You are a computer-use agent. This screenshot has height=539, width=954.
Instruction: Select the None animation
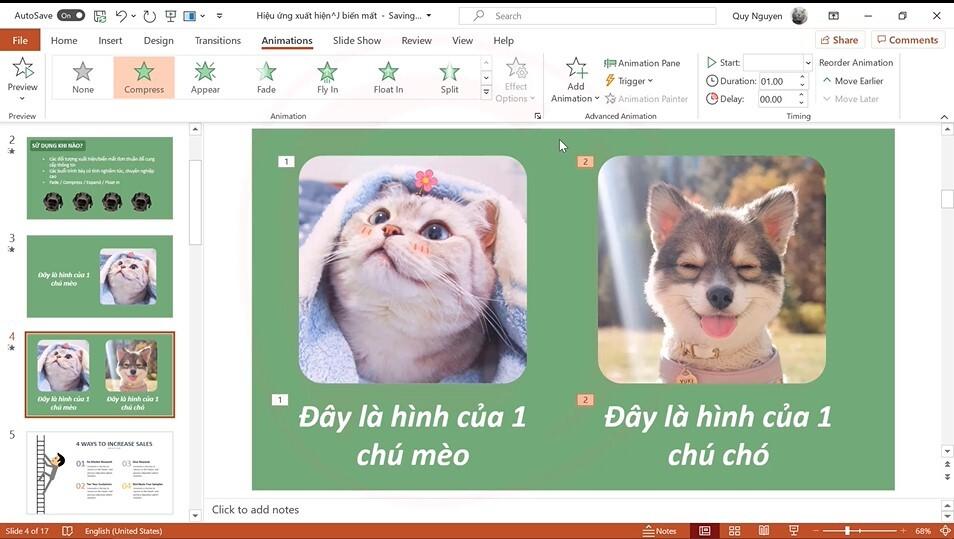coord(83,78)
